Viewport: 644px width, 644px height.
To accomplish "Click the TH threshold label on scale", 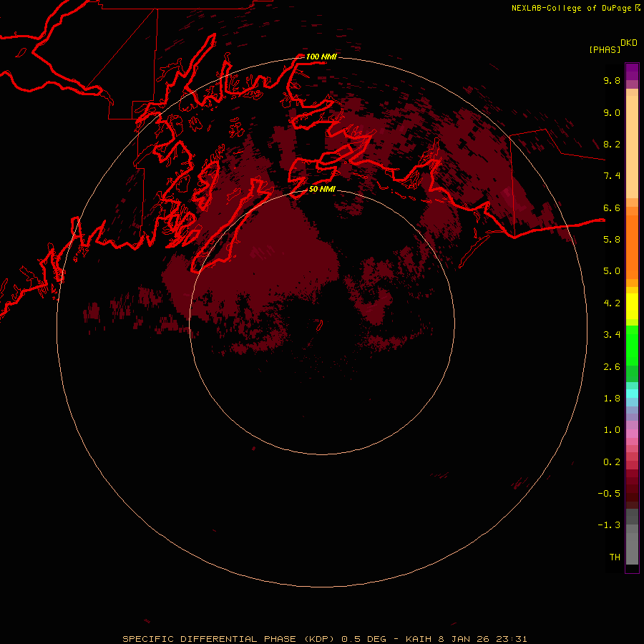I will point(615,557).
